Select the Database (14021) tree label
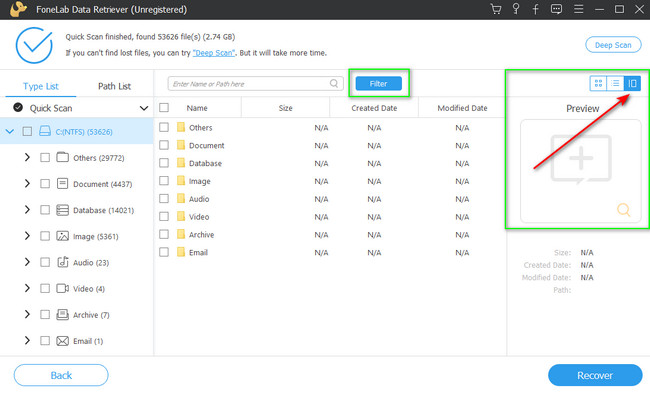The width and height of the screenshot is (650, 397). click(x=104, y=210)
